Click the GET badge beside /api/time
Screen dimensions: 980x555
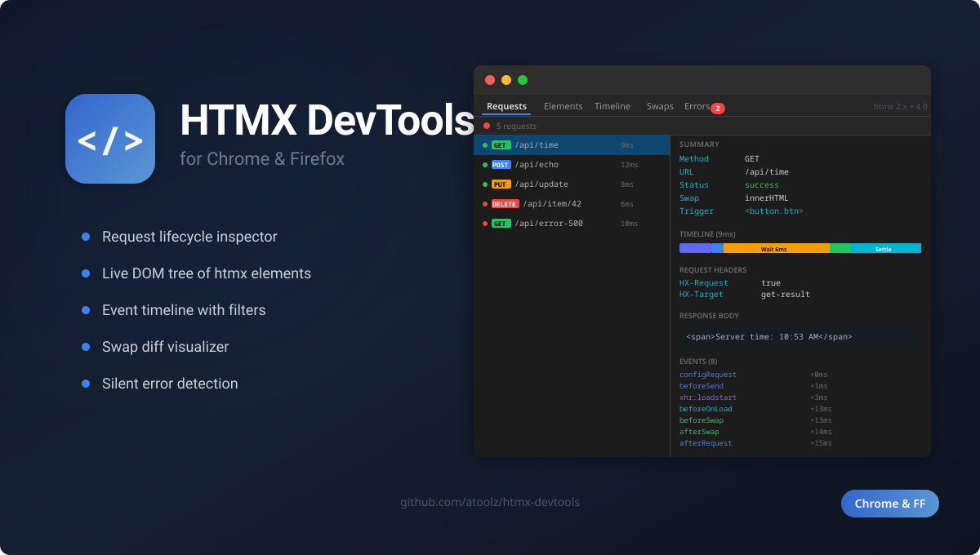499,144
